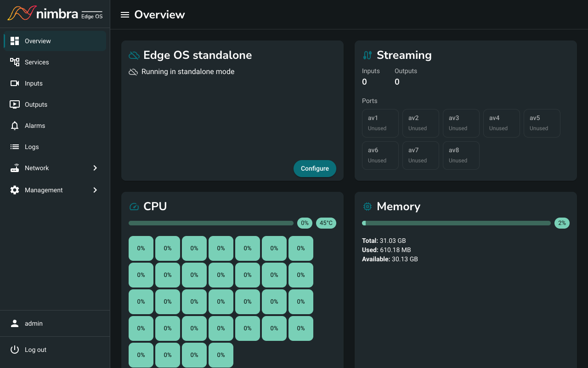
Task: Click the Configure button
Action: point(315,168)
